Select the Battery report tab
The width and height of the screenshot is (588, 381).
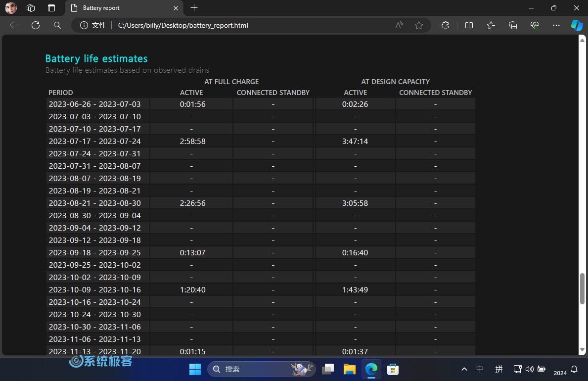[x=119, y=8]
